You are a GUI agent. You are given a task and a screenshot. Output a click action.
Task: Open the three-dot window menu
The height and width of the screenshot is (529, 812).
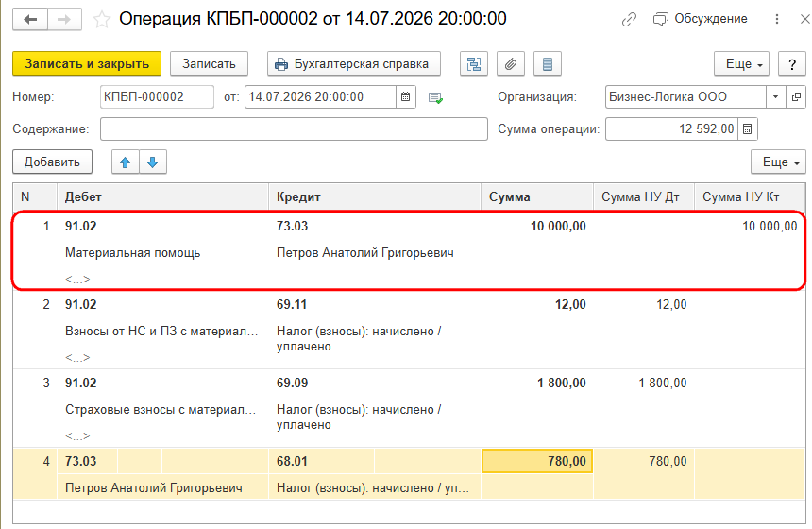[777, 19]
